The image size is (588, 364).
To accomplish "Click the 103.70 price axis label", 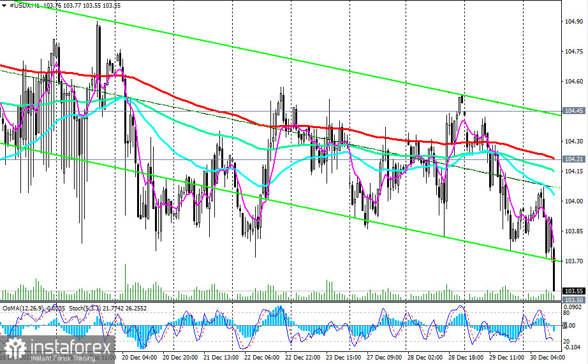I will tap(574, 261).
